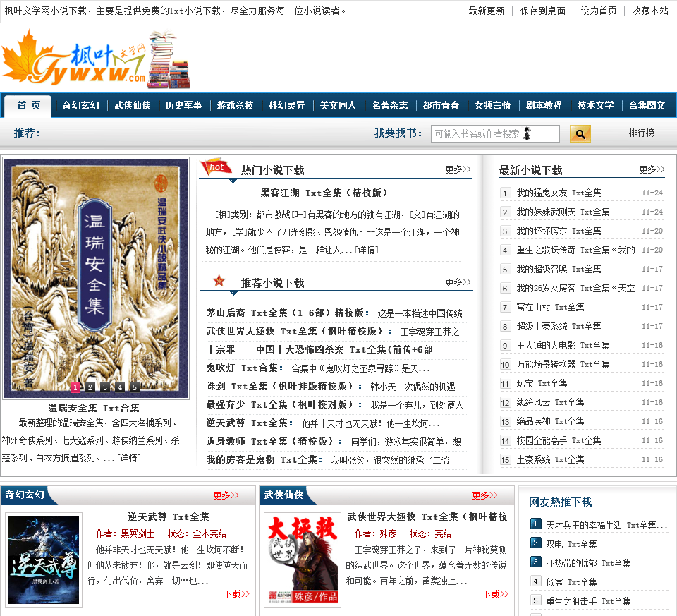Go to the 首页 tab
This screenshot has width=677, height=616.
(29, 105)
